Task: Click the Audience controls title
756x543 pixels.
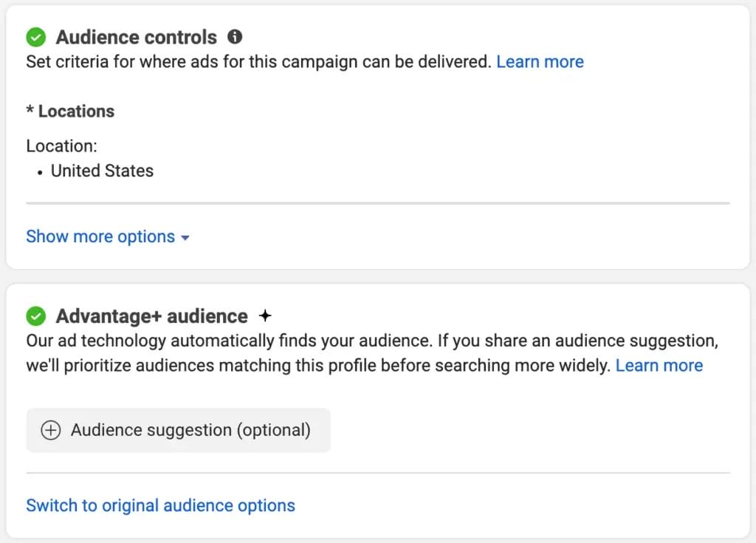Action: (x=136, y=36)
